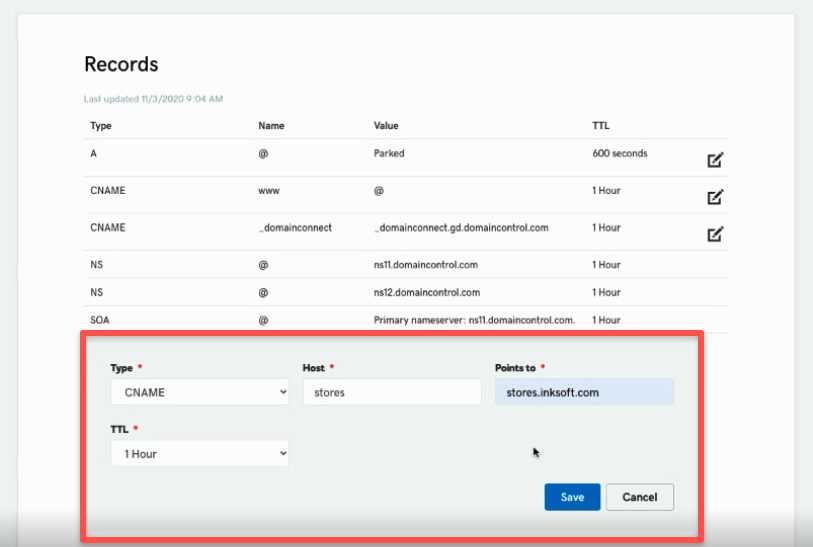The height and width of the screenshot is (547, 813).
Task: Edit the www CNAME record
Action: click(x=715, y=197)
